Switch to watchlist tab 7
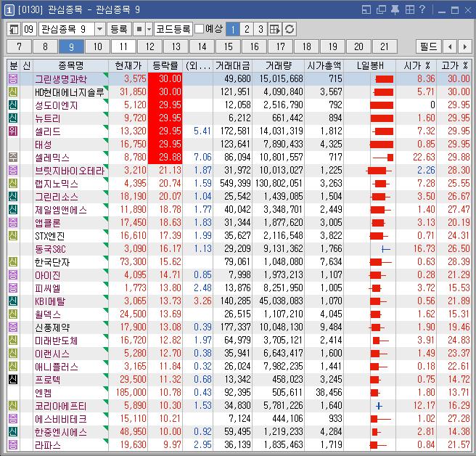This screenshot has width=476, height=456. tap(19, 46)
